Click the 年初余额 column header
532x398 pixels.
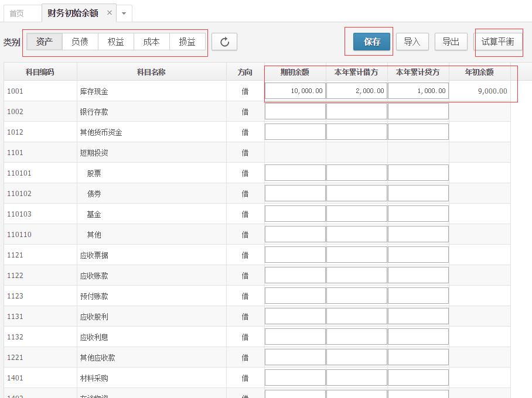coord(479,72)
